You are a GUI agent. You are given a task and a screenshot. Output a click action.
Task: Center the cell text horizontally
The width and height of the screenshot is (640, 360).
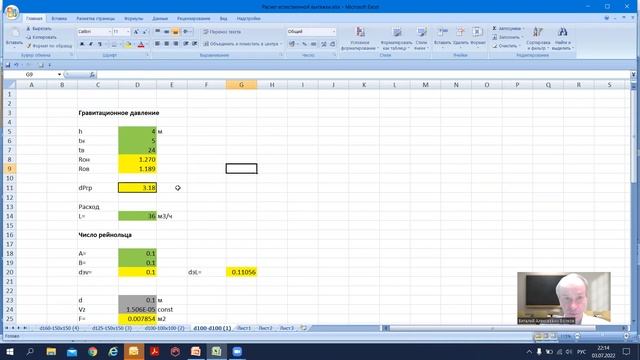click(x=167, y=44)
